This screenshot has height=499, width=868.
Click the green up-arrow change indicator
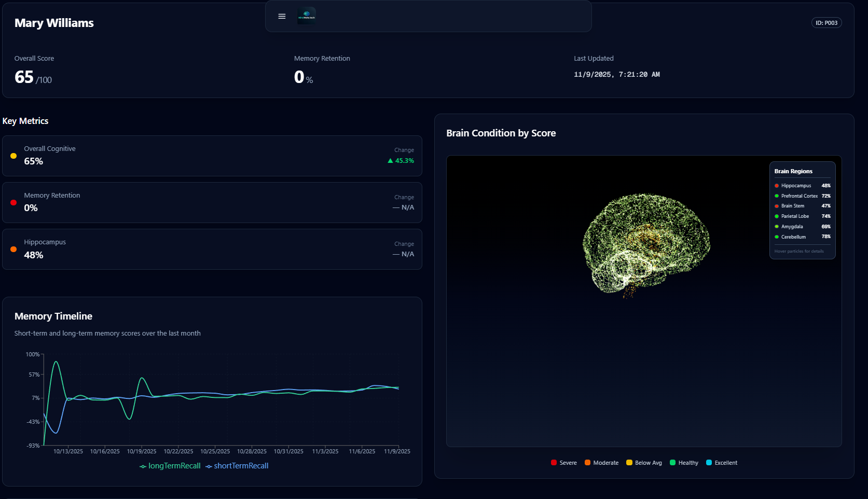(x=390, y=161)
